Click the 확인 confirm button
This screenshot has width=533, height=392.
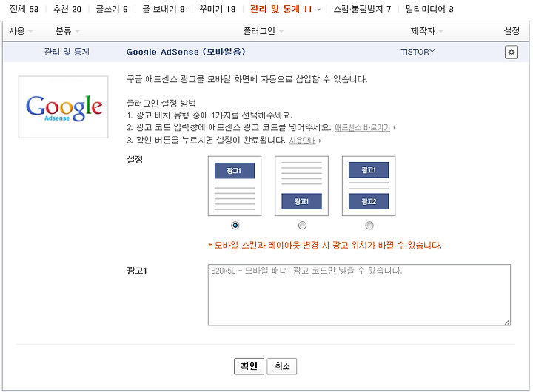[249, 366]
